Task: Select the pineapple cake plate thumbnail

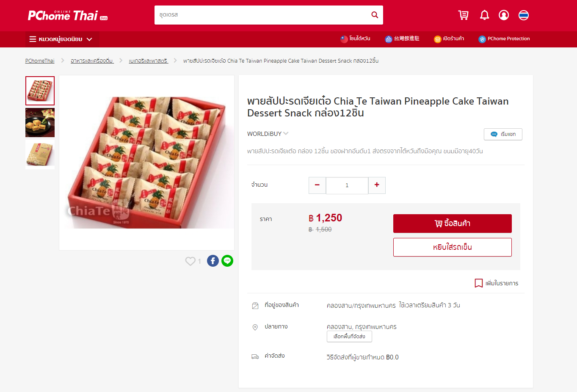Action: tap(40, 123)
